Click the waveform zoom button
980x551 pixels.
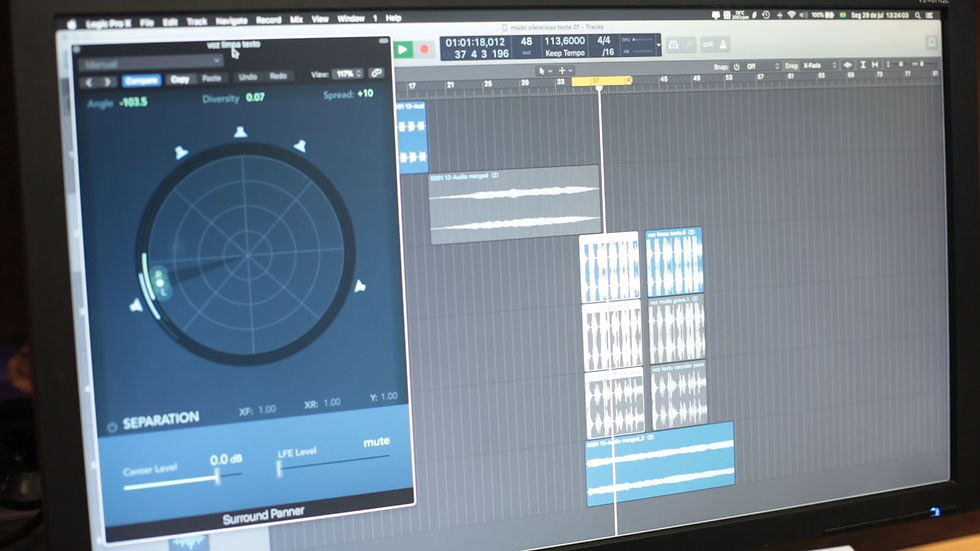pyautogui.click(x=848, y=65)
